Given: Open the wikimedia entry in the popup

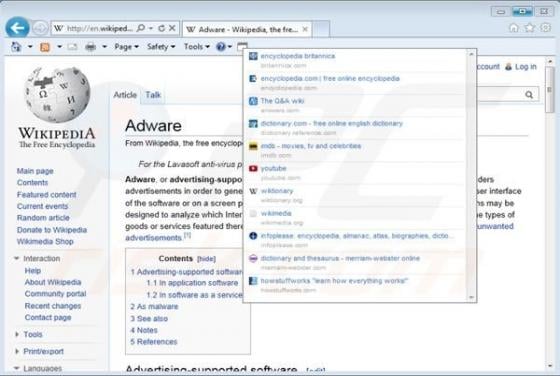Looking at the screenshot, I should click(276, 214).
